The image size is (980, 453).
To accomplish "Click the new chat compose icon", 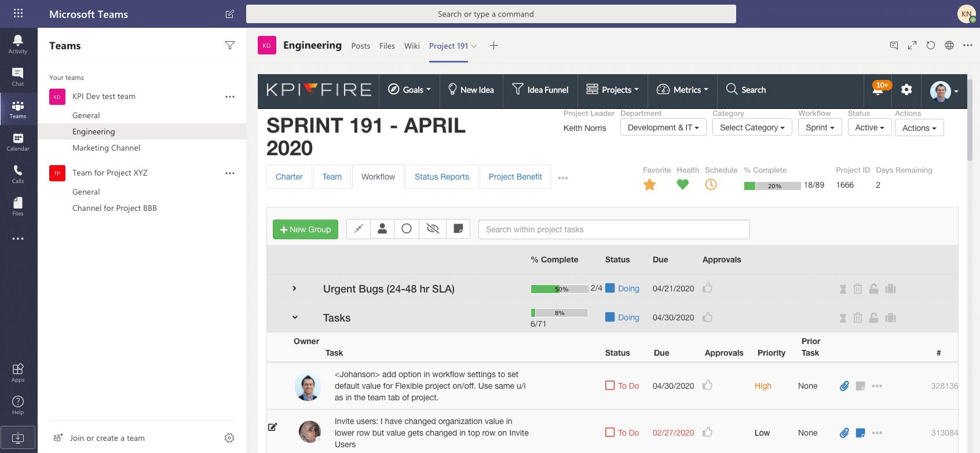I will pyautogui.click(x=230, y=14).
